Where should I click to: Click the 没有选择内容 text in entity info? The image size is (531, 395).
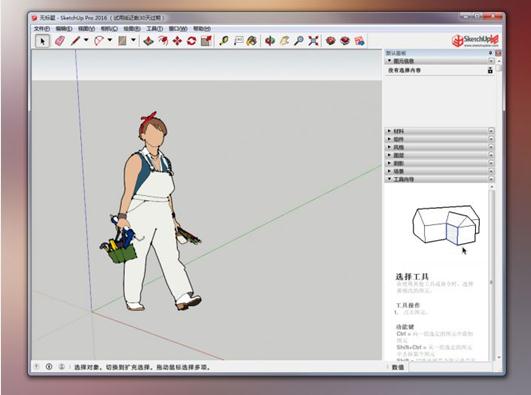[x=404, y=70]
